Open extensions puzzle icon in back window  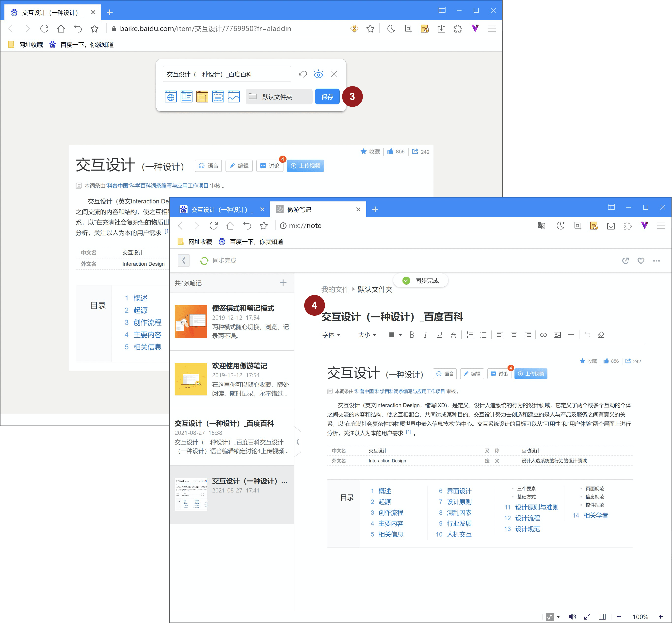click(x=458, y=29)
